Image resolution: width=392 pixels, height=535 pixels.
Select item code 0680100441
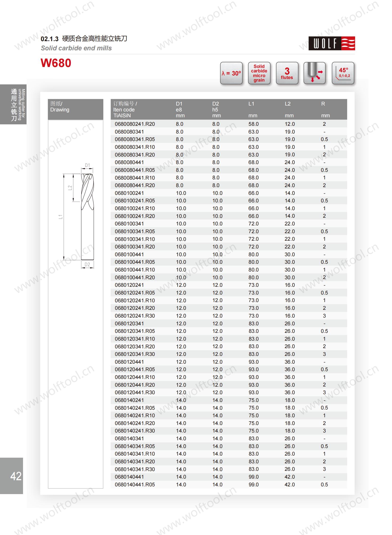[x=129, y=254]
